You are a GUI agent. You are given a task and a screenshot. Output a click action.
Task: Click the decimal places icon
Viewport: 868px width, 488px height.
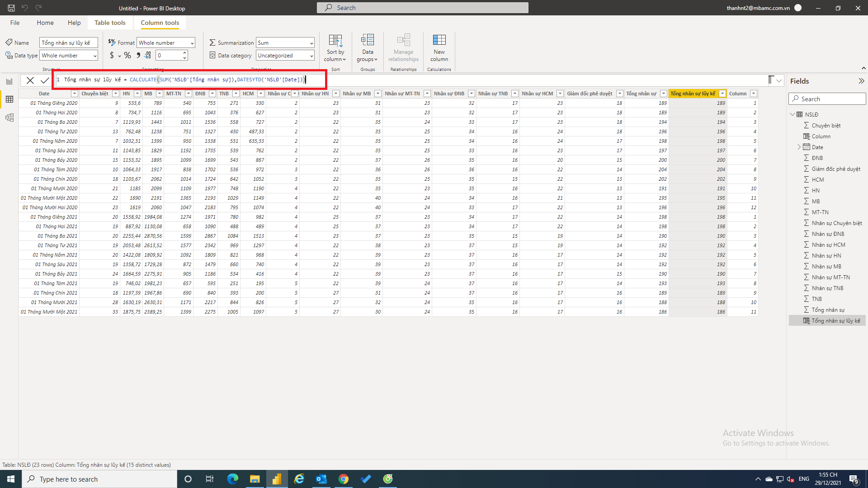point(148,55)
